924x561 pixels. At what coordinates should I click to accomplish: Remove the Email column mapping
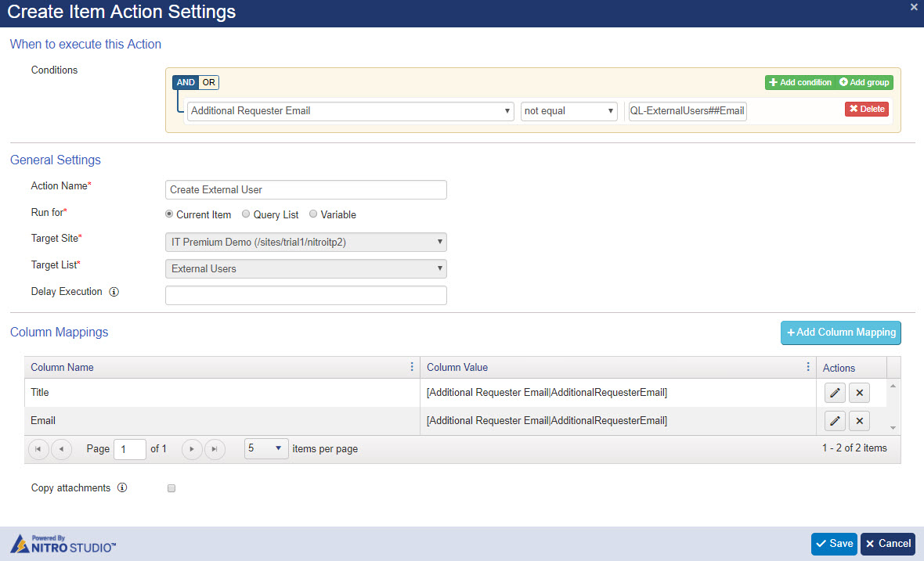click(859, 421)
